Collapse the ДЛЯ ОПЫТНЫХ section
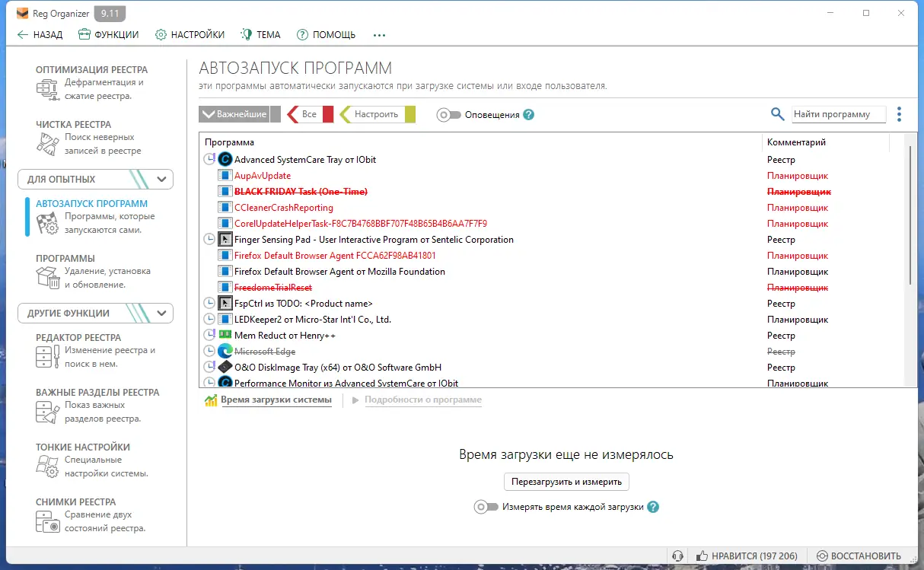 click(161, 180)
